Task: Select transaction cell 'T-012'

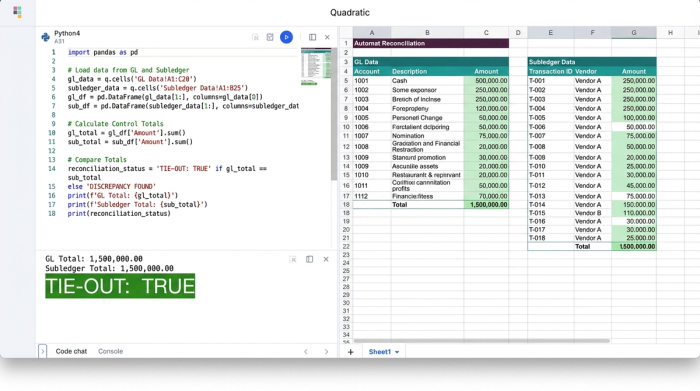Action: point(550,186)
